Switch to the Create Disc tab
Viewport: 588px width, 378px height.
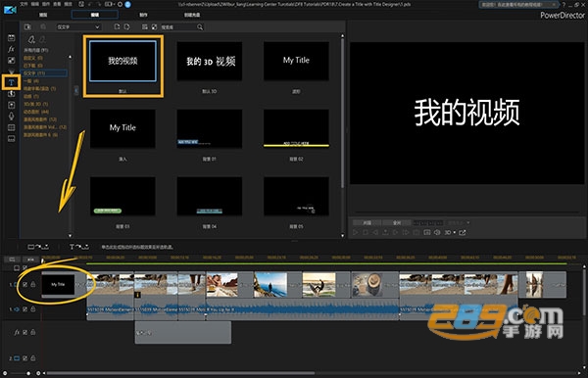[x=192, y=15]
